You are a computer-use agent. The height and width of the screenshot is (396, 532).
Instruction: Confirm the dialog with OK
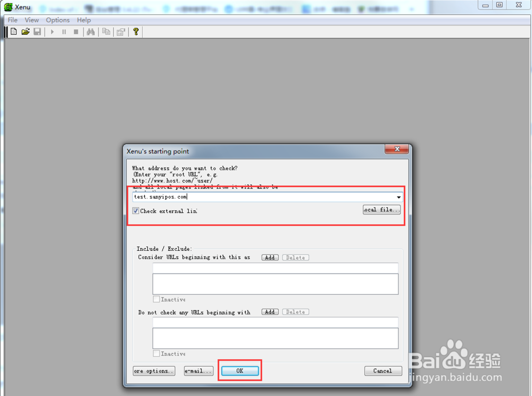(x=240, y=371)
